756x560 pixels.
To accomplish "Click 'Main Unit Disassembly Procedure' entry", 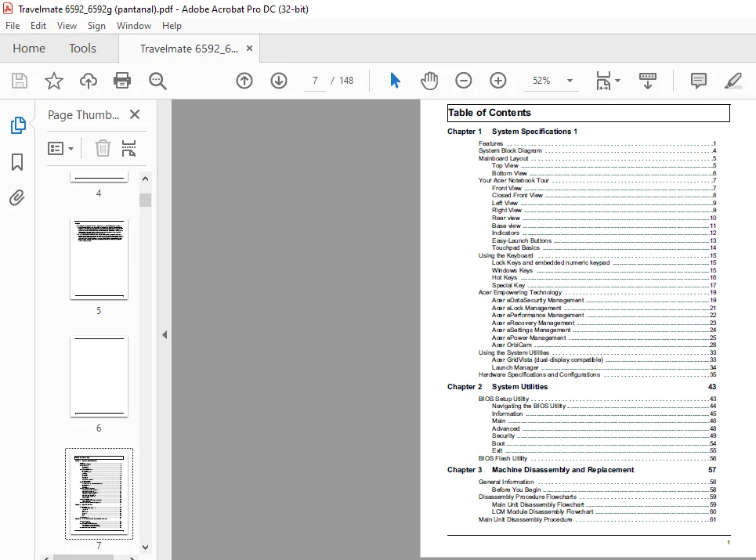I will coord(525,519).
